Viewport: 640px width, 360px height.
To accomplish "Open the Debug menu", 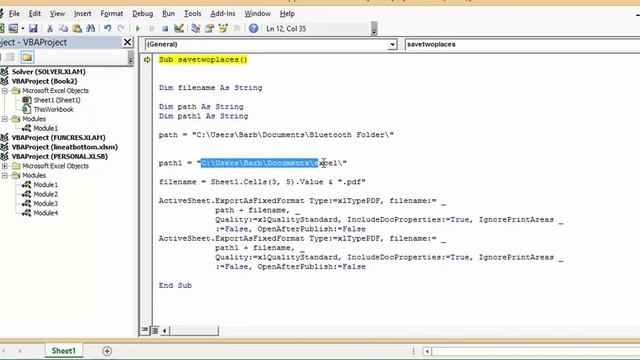I will [x=142, y=13].
